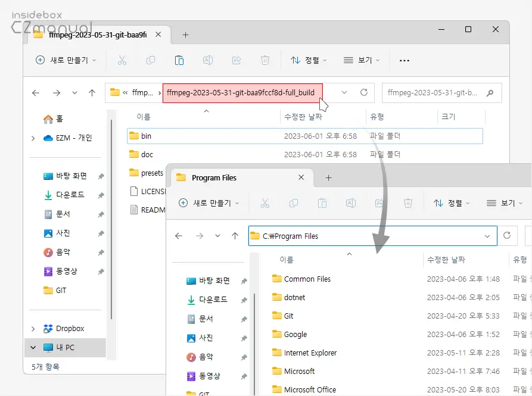Click search magnifier icon in ffmpeg window
This screenshot has height=396, width=532.
490,93
